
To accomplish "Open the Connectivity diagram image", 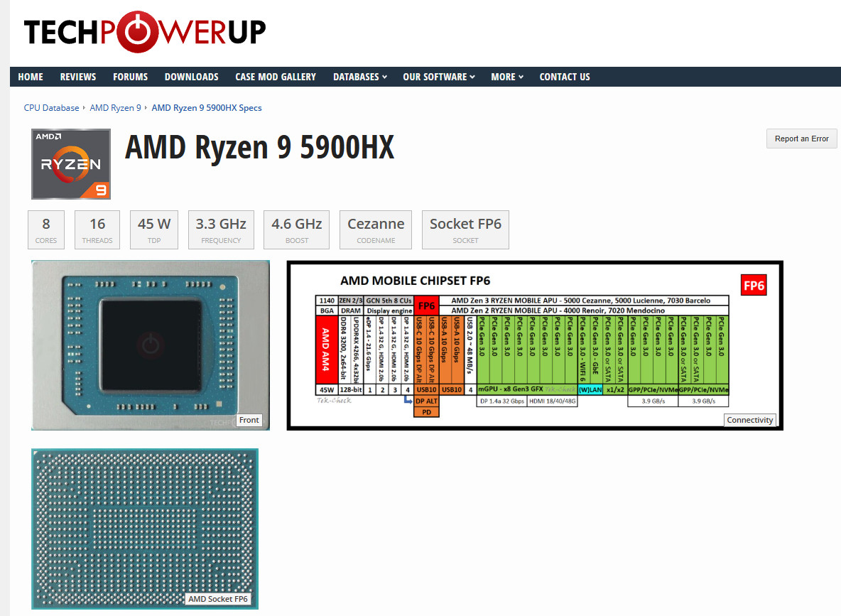I will [x=535, y=345].
